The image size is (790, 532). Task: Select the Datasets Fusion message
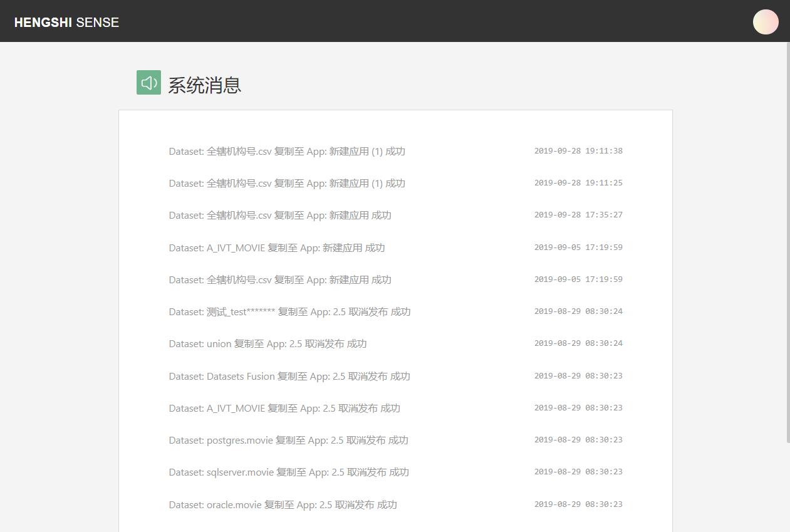289,376
